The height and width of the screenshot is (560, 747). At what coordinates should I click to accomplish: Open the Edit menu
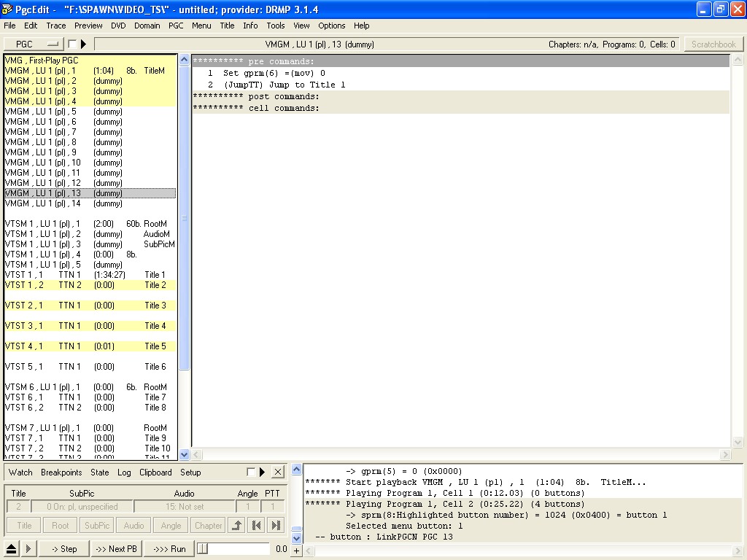pyautogui.click(x=31, y=26)
